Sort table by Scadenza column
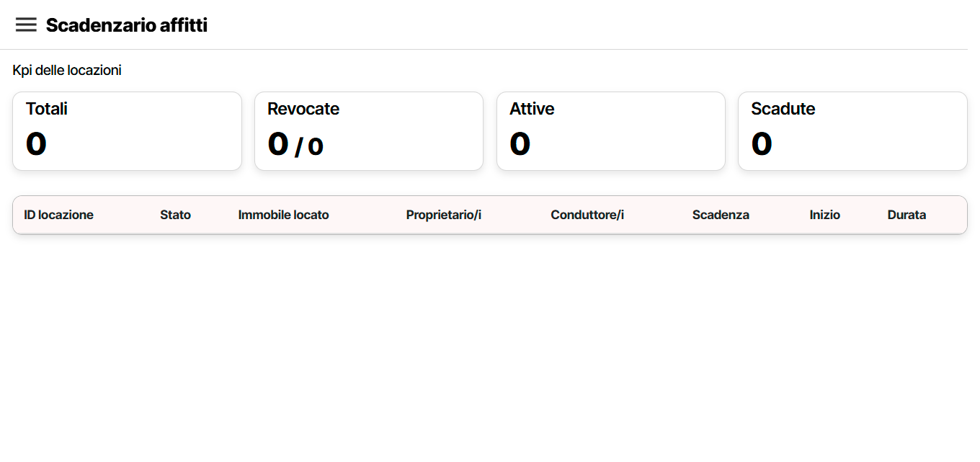The height and width of the screenshot is (462, 980). (721, 215)
